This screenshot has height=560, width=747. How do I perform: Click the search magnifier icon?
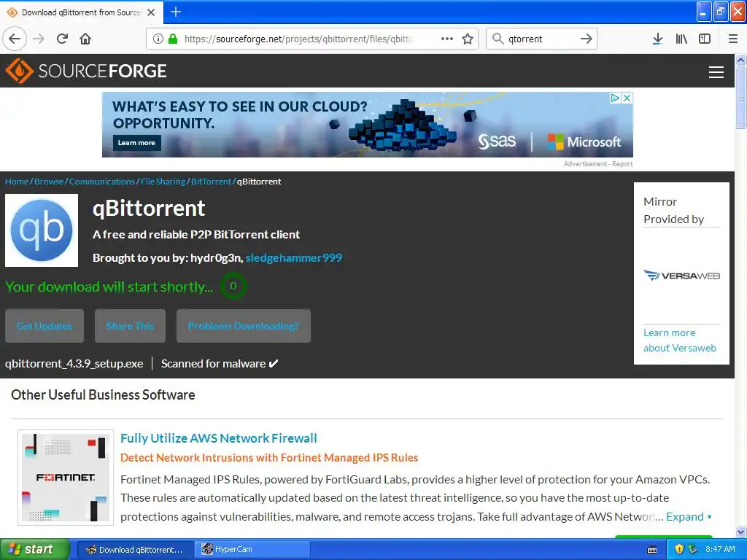click(x=498, y=39)
